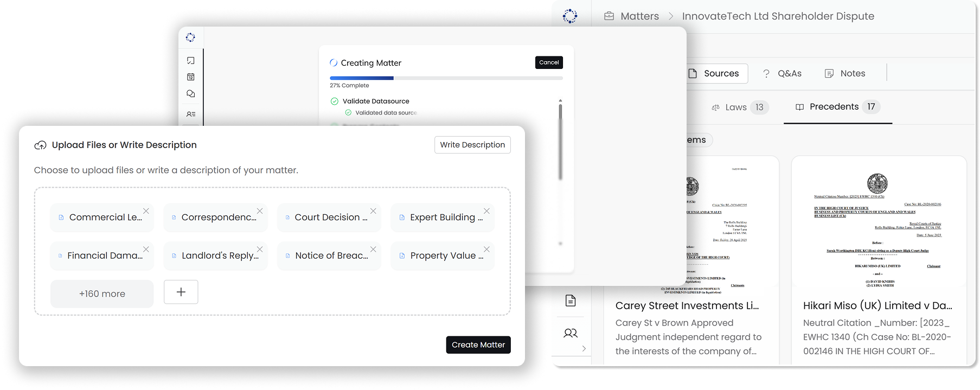Click the users group sidebar icon

[570, 333]
